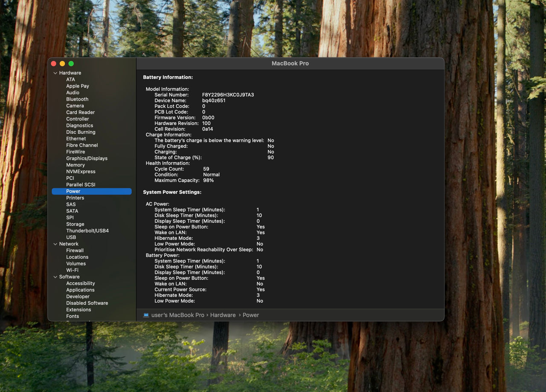The image size is (546, 392).
Task: Select Parallel SCSI in the sidebar
Action: pyautogui.click(x=81, y=185)
